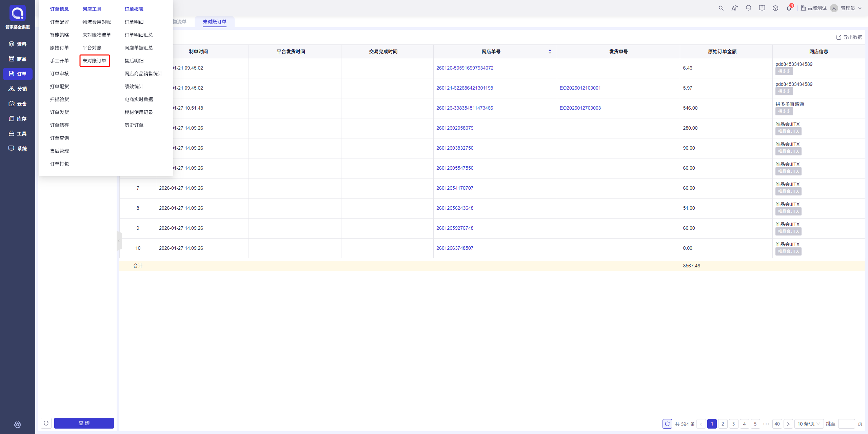Open the 库存 sidebar module
Viewport: 868px width, 434px height.
tap(18, 118)
